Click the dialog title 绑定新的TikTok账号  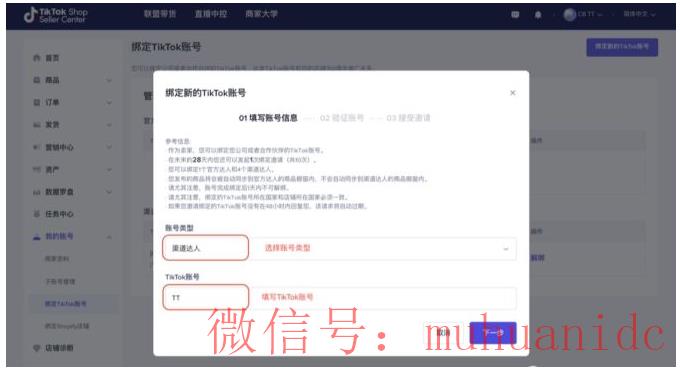(206, 93)
